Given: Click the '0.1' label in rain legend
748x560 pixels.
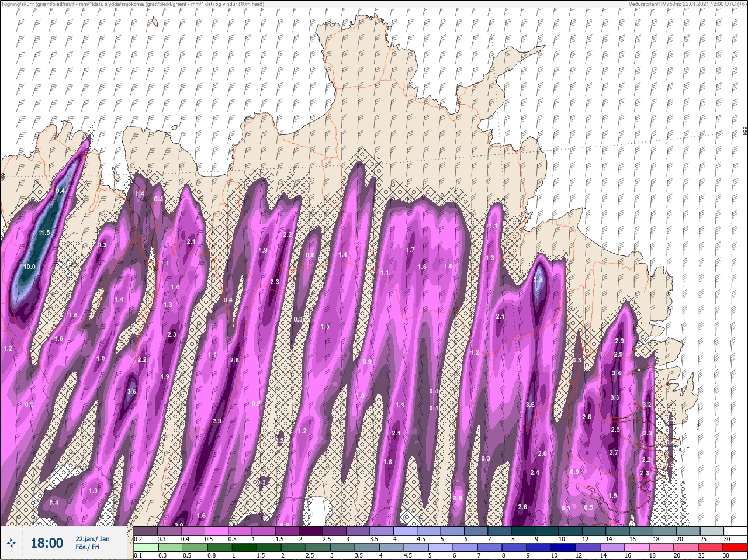Looking at the screenshot, I should pyautogui.click(x=138, y=555).
